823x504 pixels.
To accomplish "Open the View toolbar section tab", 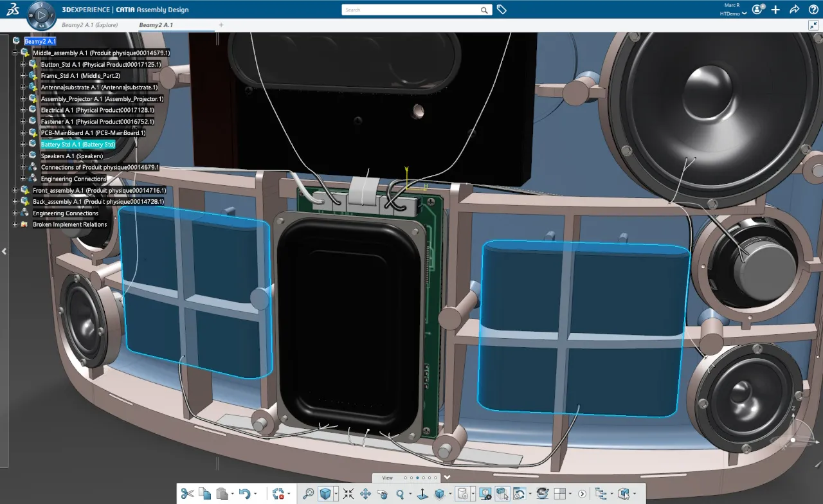I will point(388,478).
